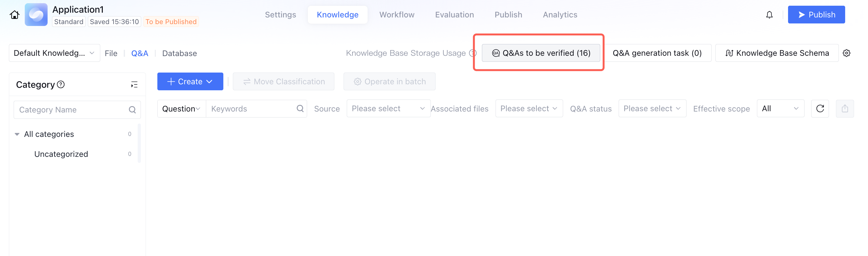Focus the Category Name search field

point(72,110)
